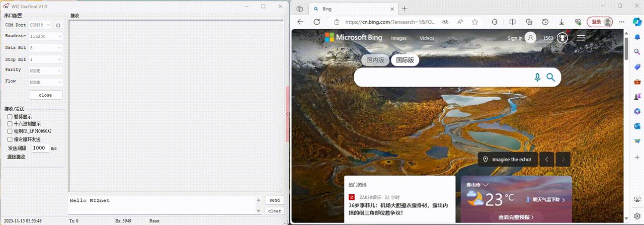This screenshot has width=644, height=225.
Task: Open the Bing hamburger menu
Action: point(581,38)
